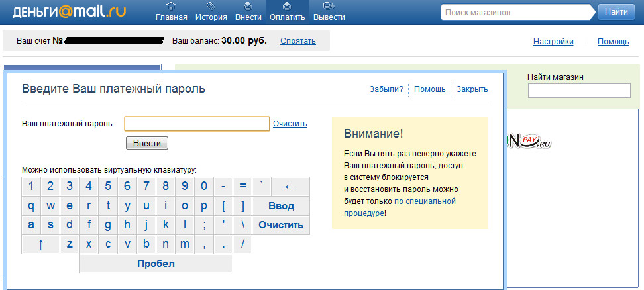Close the password dialog via Закрыть
644x290 pixels.
pyautogui.click(x=472, y=89)
